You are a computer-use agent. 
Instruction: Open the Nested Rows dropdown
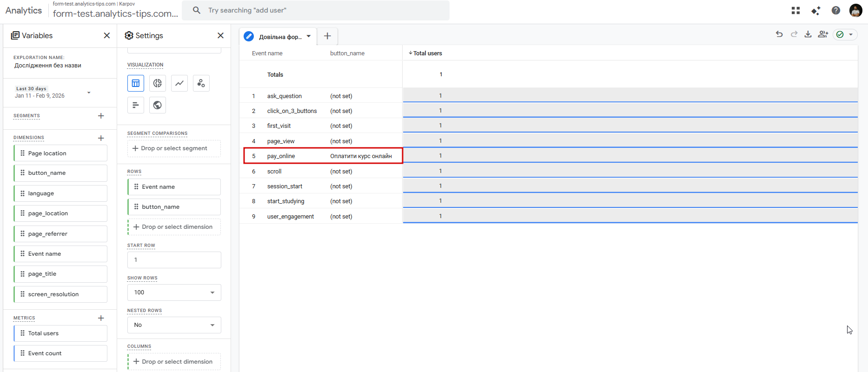tap(174, 325)
